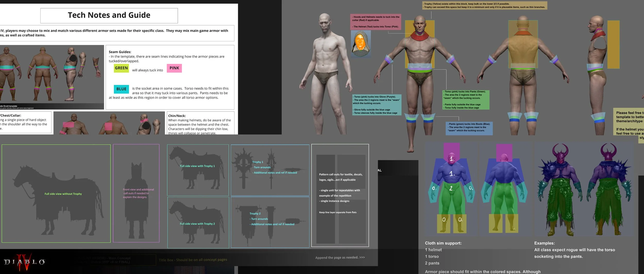Click the Diablo IV logo
Image resolution: width=644 pixels, height=274 pixels.
[24, 262]
